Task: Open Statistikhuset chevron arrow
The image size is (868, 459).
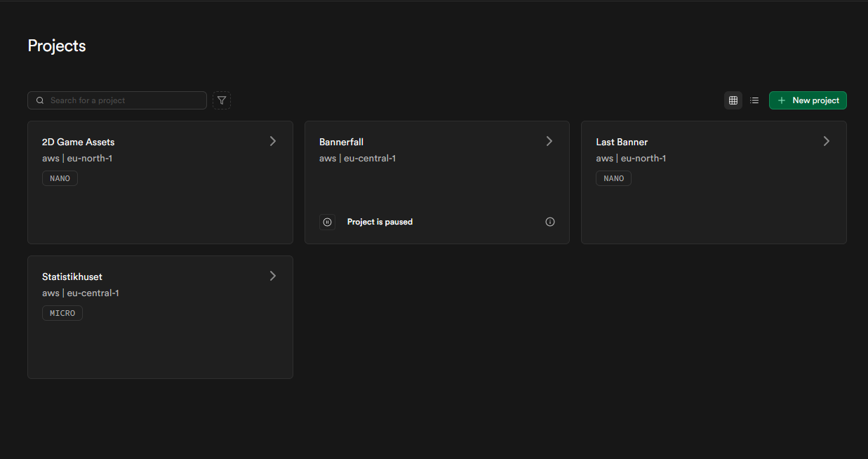Action: point(273,276)
